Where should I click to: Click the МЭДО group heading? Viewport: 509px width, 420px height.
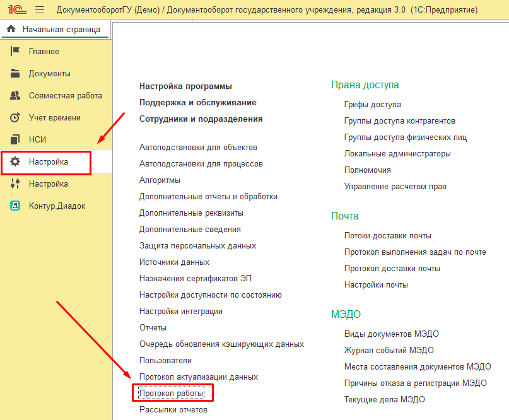tap(346, 315)
